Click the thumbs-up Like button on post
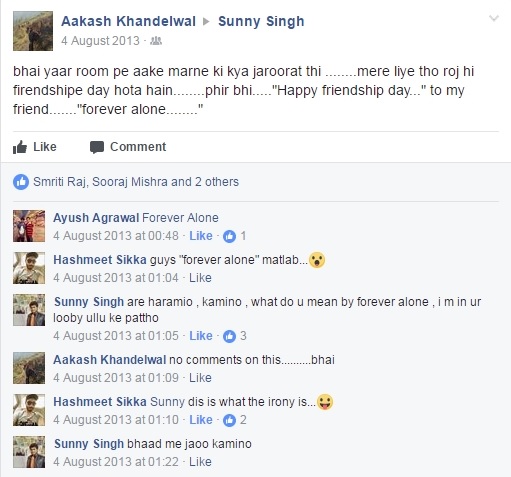The height and width of the screenshot is (477, 511). [35, 147]
